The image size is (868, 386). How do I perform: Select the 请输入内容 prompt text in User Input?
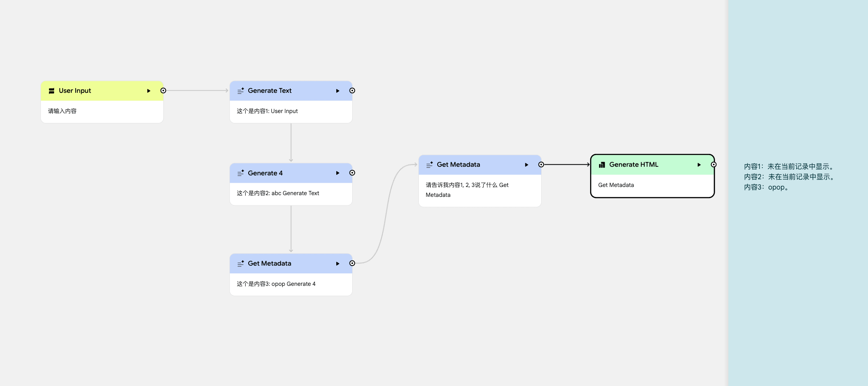point(62,111)
